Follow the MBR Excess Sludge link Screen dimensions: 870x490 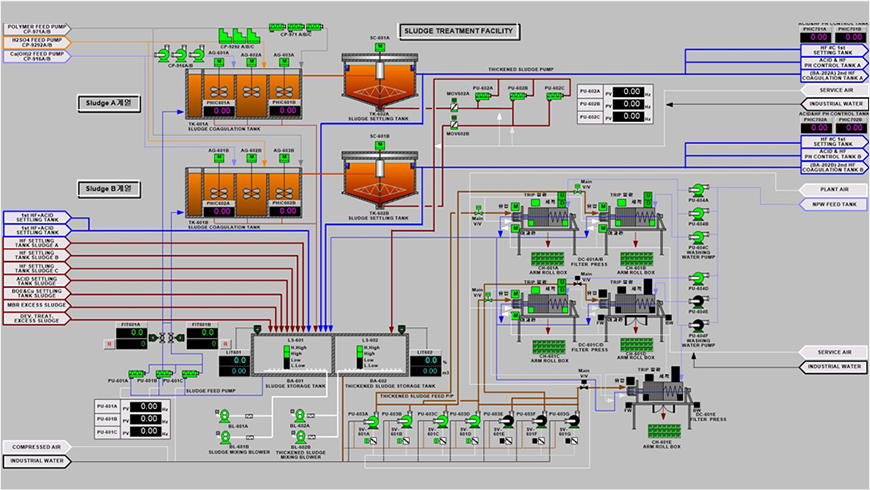coord(40,303)
